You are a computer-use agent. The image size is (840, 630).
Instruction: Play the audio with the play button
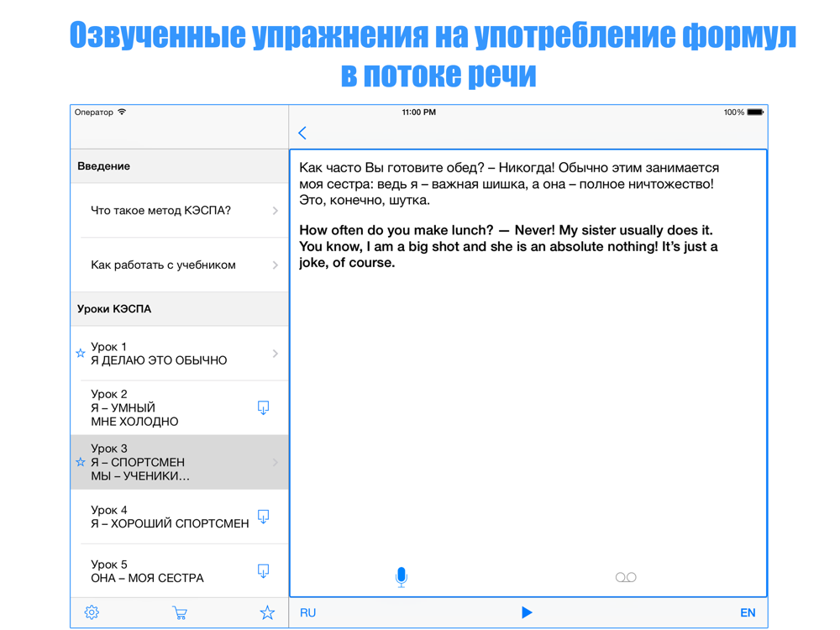point(527,612)
